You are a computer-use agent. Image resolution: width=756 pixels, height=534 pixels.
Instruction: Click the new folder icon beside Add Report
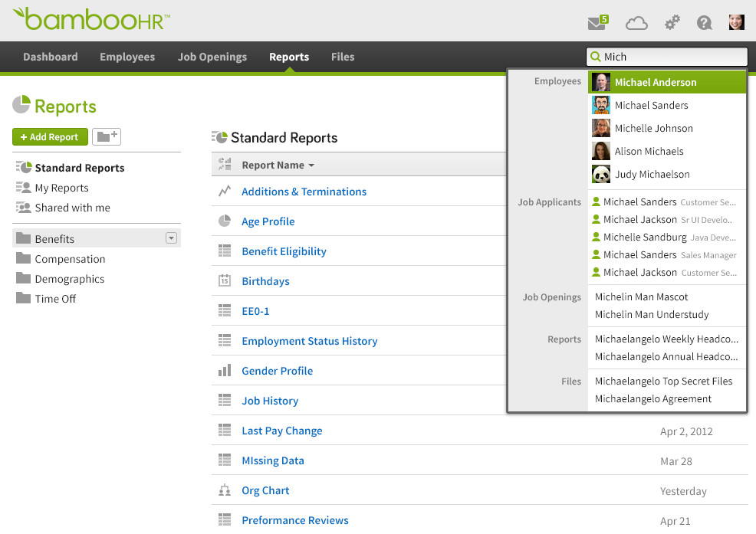tap(106, 136)
